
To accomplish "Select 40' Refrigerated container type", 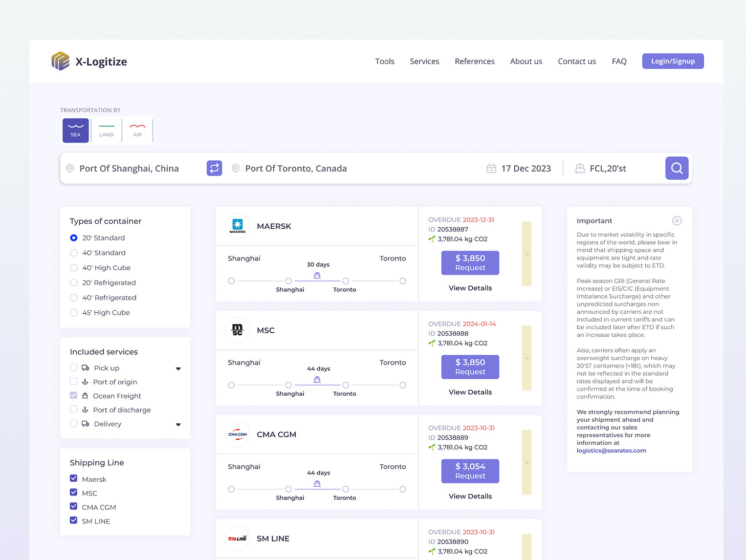I will [x=74, y=297].
